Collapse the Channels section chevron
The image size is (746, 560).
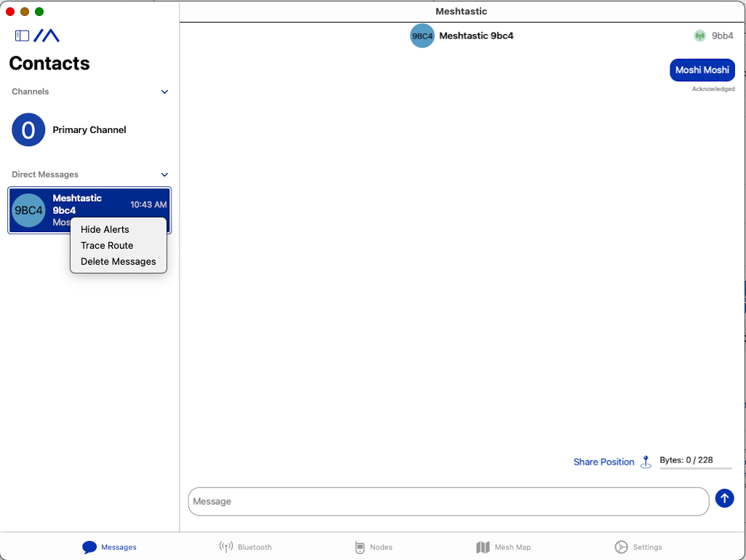pos(164,92)
